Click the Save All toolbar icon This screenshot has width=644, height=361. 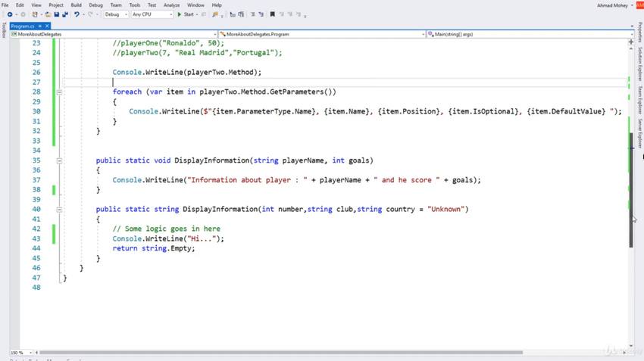tap(65, 14)
